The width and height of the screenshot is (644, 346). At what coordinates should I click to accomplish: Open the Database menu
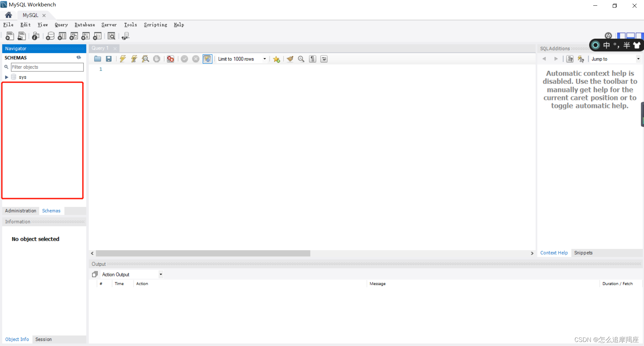coord(85,25)
